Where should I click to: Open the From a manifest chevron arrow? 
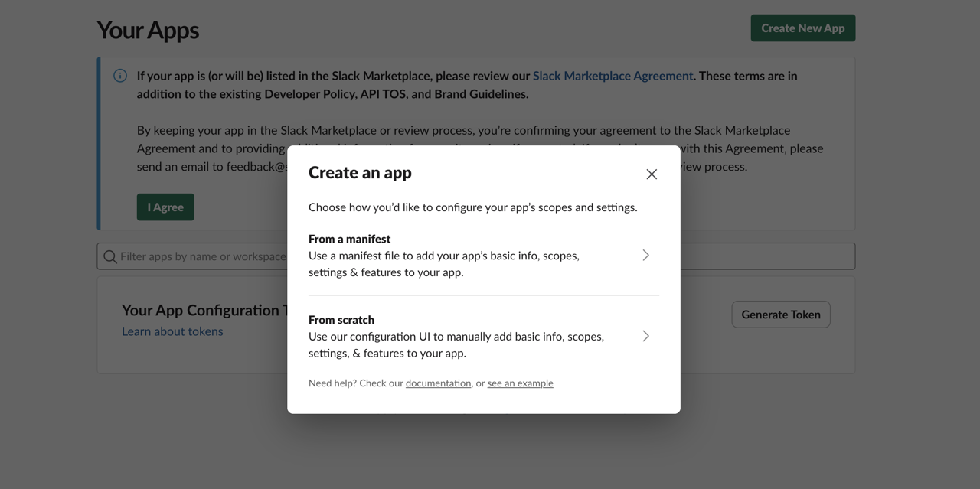(646, 256)
